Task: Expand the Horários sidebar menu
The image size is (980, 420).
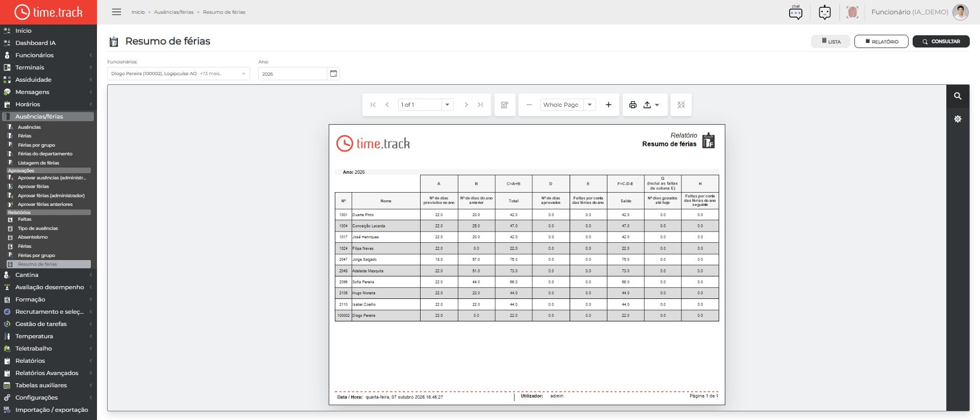Action: coord(48,104)
